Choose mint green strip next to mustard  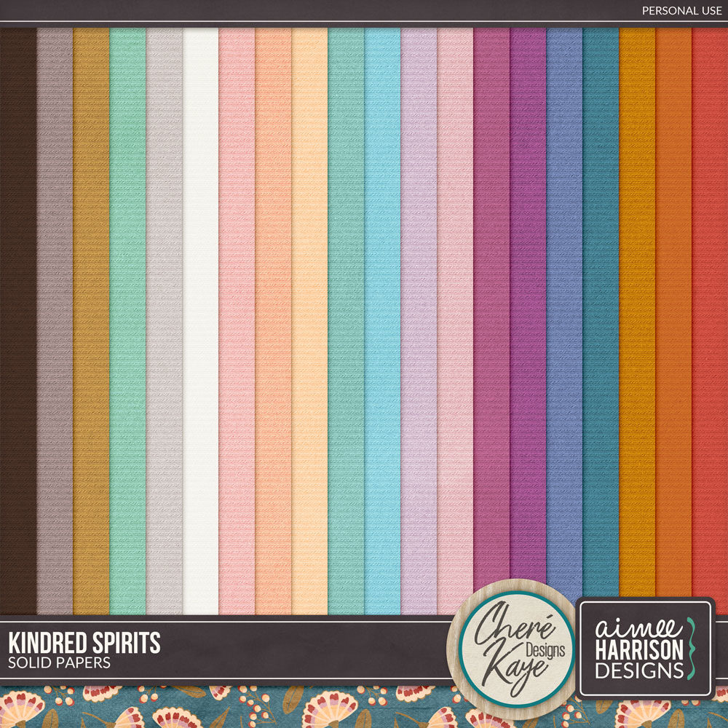tap(127, 321)
